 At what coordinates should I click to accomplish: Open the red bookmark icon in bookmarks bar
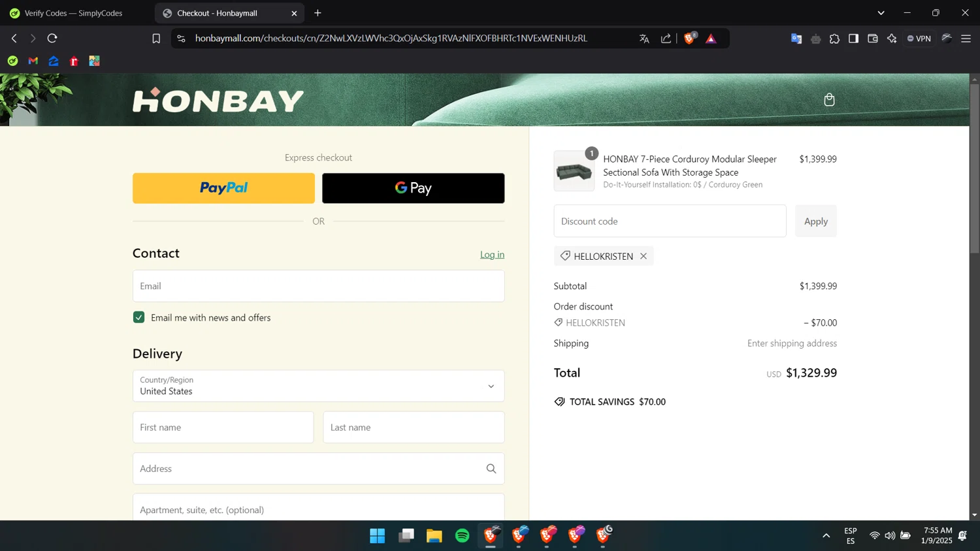click(74, 61)
